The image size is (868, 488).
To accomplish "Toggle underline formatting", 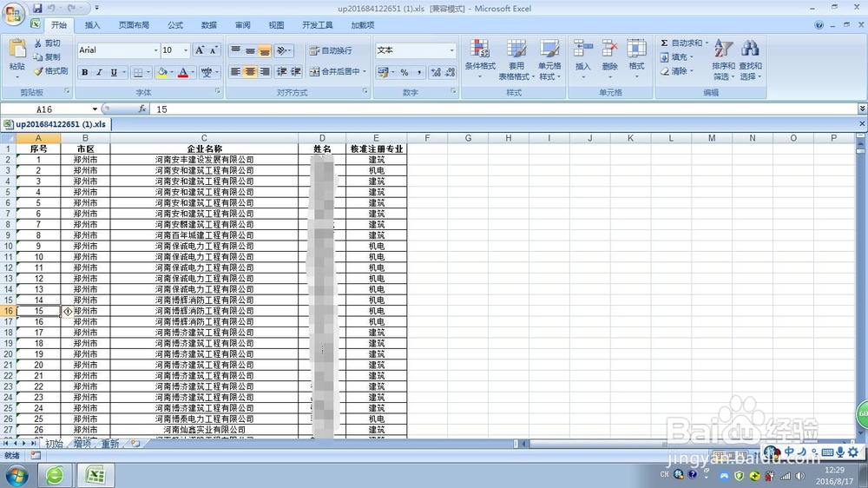I will point(114,72).
